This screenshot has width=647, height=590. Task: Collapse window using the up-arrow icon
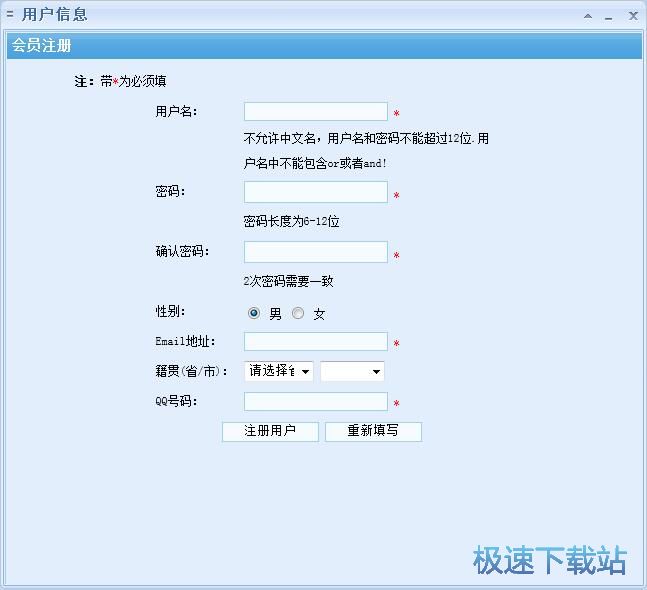click(x=588, y=17)
